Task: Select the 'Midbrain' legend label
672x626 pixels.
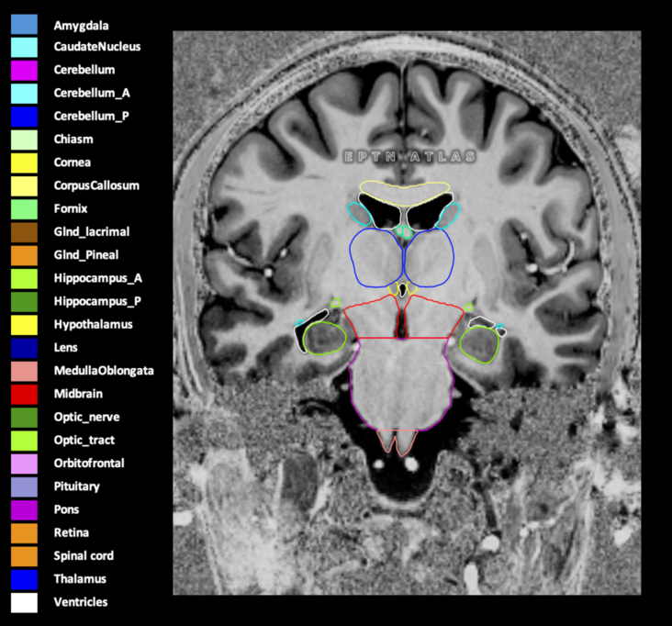Action: (78, 394)
